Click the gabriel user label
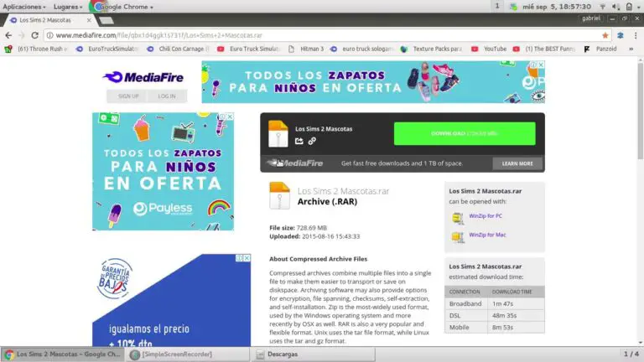This screenshot has width=644, height=362. point(591,18)
